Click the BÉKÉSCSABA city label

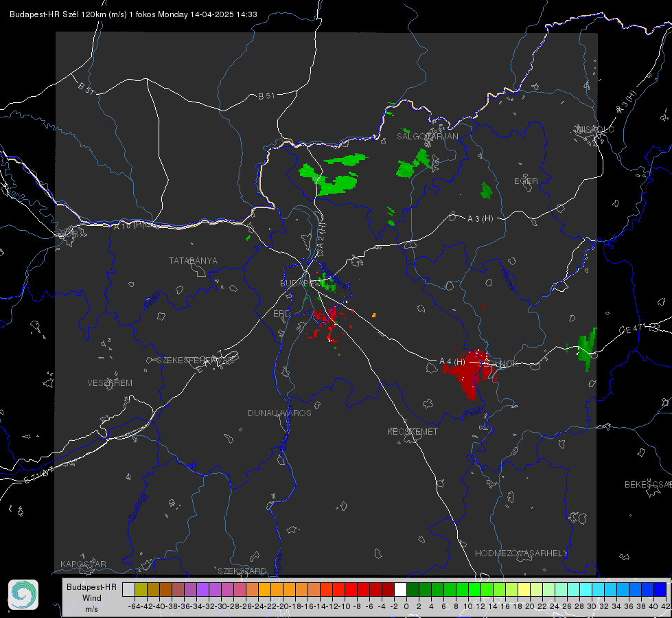pos(648,484)
